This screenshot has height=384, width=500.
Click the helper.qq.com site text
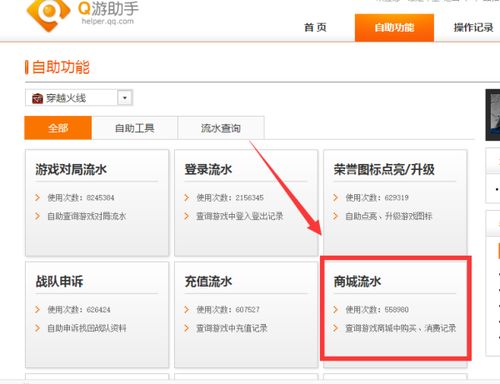pos(108,21)
